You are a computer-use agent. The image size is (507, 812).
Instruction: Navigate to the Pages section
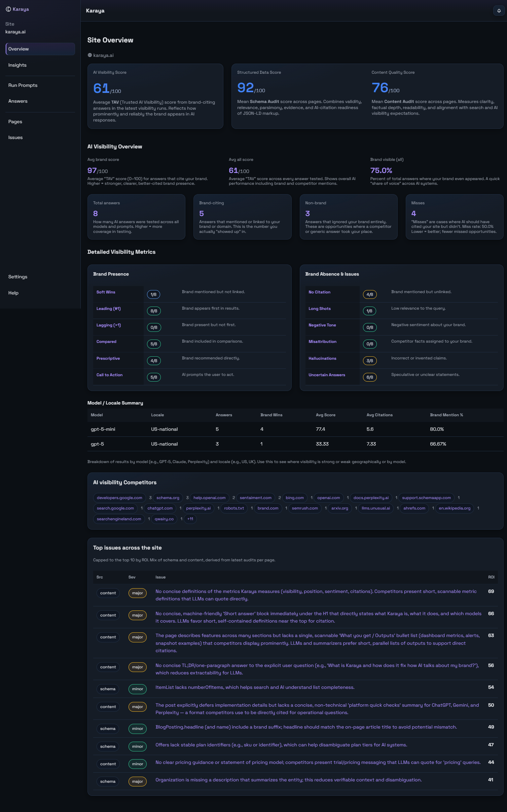coord(15,122)
